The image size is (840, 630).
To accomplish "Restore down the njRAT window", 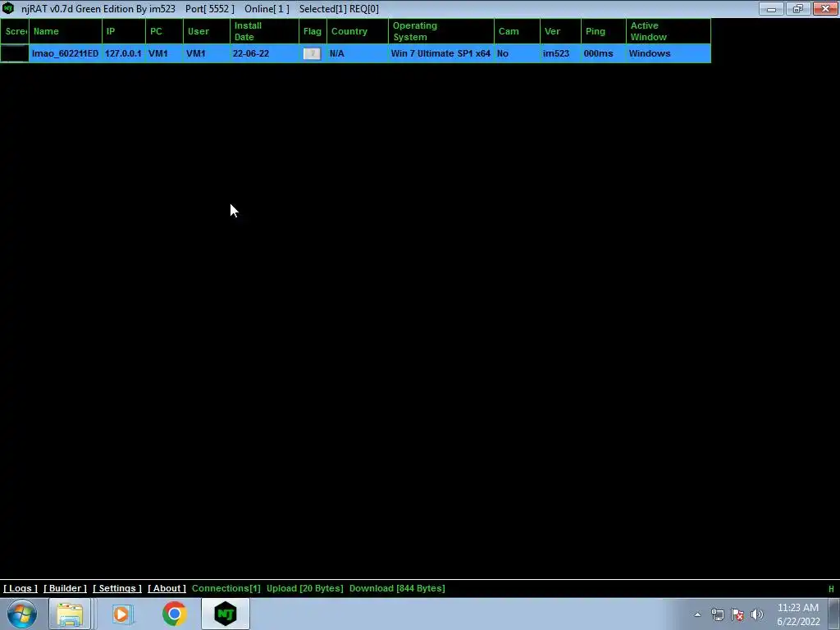I will (x=798, y=8).
